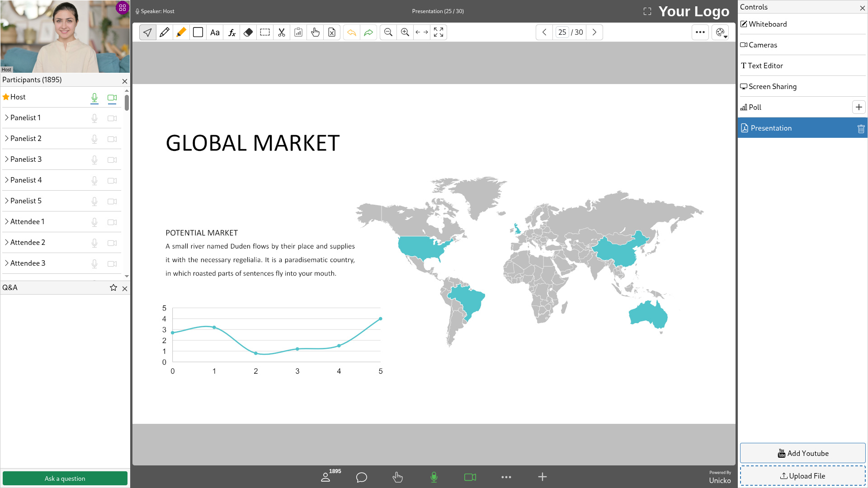Image resolution: width=868 pixels, height=488 pixels.
Task: Select the highlighter tool
Action: 181,32
